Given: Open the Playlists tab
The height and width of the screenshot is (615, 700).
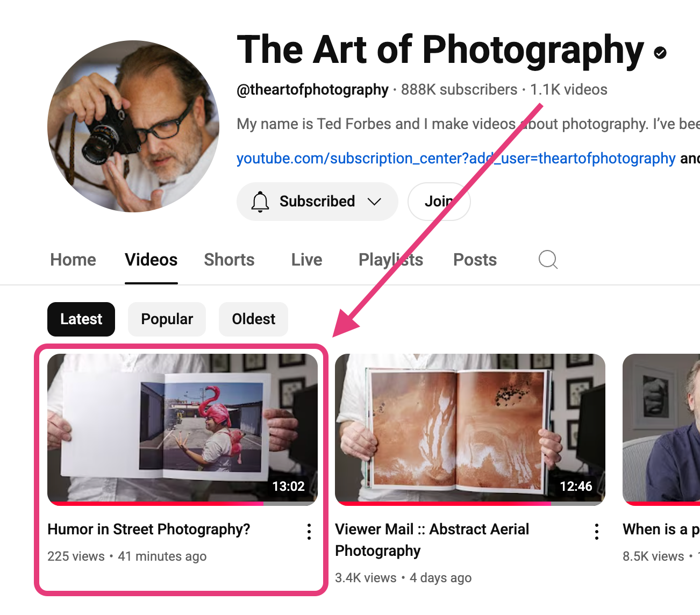Looking at the screenshot, I should point(390,260).
